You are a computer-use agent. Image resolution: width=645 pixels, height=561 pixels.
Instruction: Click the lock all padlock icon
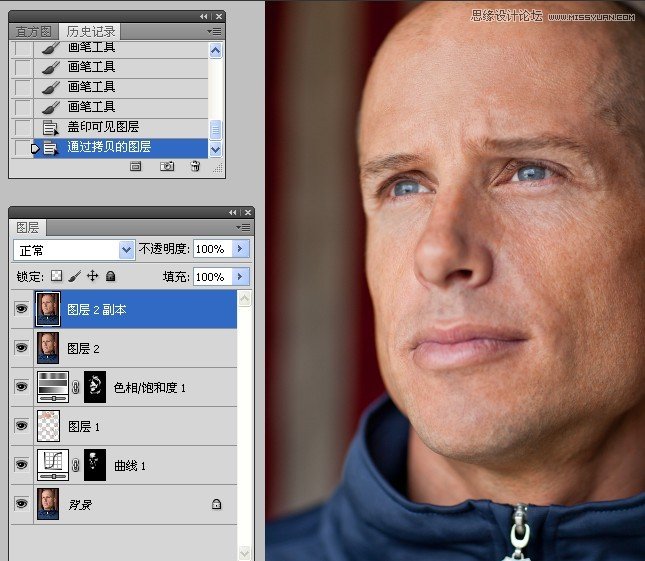(x=110, y=276)
